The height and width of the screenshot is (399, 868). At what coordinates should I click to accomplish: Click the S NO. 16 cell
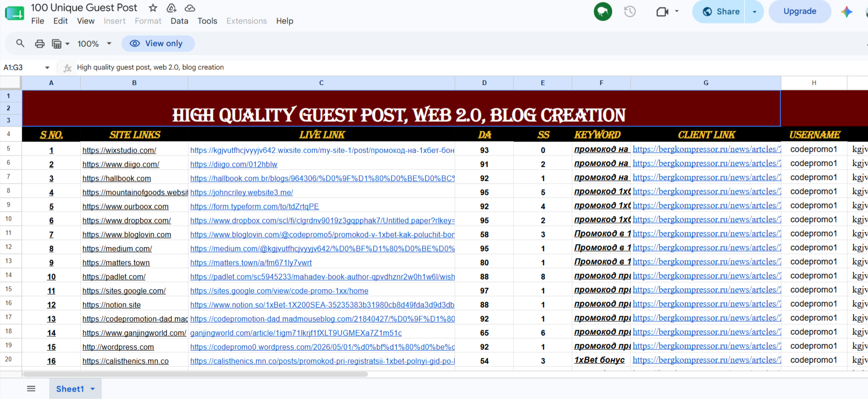click(51, 361)
